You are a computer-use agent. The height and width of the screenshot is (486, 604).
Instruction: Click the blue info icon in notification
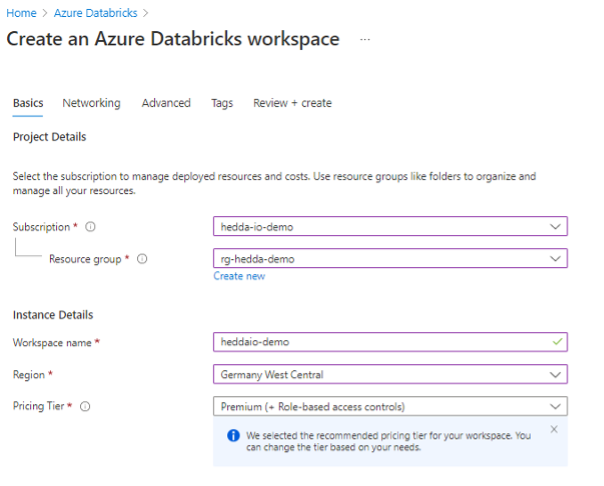point(233,436)
